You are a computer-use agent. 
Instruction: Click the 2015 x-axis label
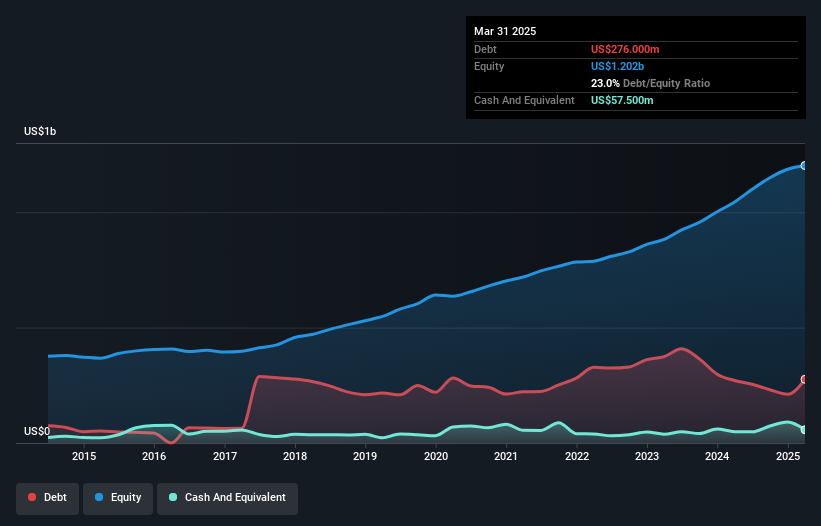[84, 456]
